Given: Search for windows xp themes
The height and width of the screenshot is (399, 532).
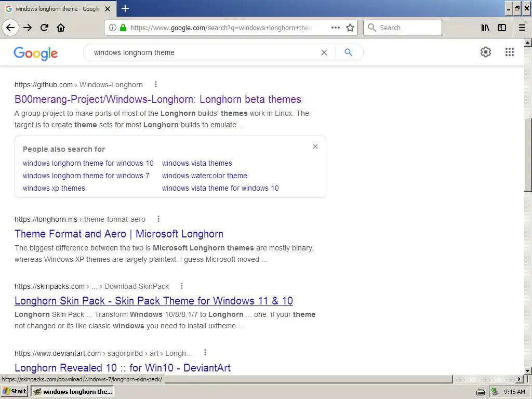Looking at the screenshot, I should (x=54, y=188).
